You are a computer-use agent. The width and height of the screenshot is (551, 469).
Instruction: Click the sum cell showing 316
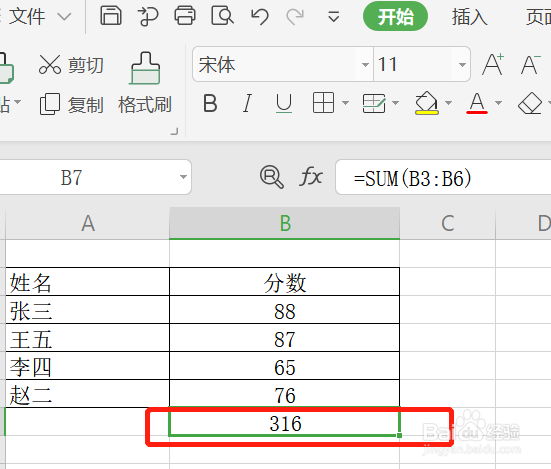[284, 422]
